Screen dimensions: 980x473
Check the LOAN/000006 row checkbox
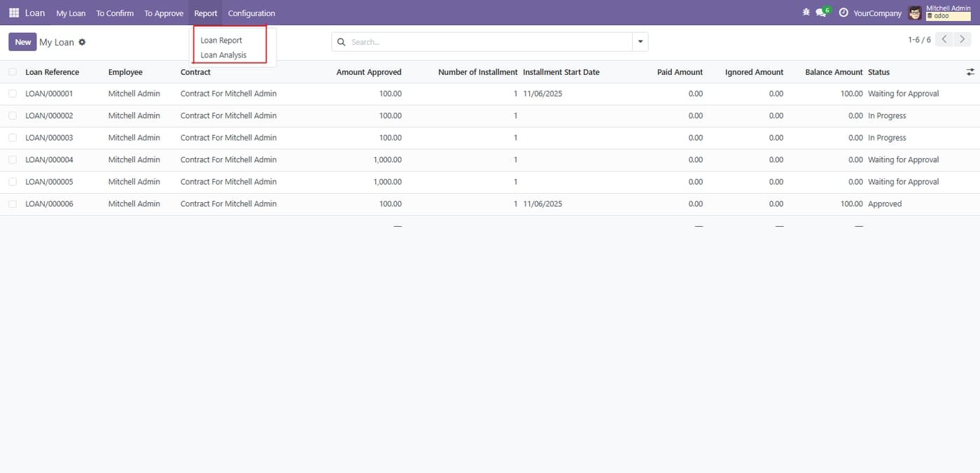click(x=13, y=204)
